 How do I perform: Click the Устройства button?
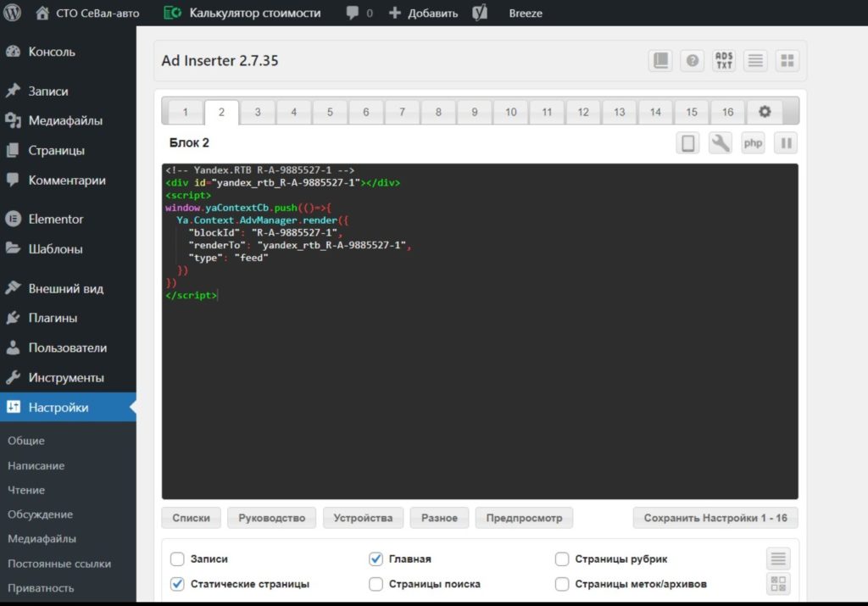[363, 518]
